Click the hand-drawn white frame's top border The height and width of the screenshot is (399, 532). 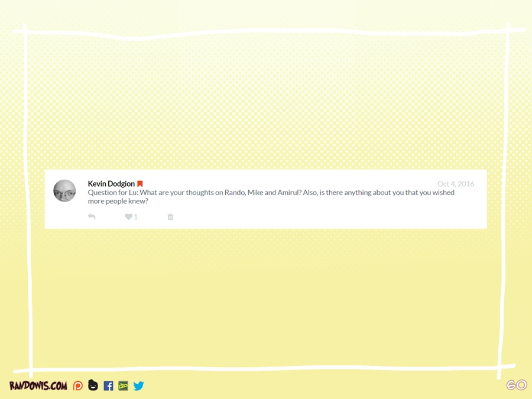tap(266, 31)
